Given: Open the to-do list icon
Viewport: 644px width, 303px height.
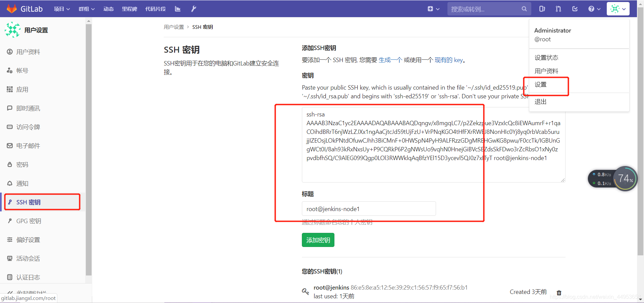Looking at the screenshot, I should (x=575, y=9).
